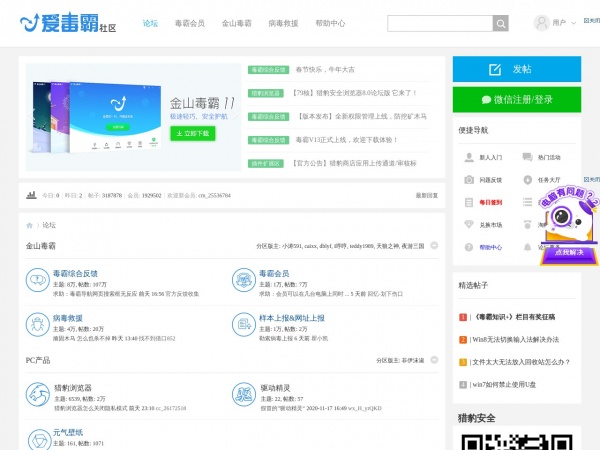Open the 毒霸会员 forum title
600x450 pixels.
point(274,274)
